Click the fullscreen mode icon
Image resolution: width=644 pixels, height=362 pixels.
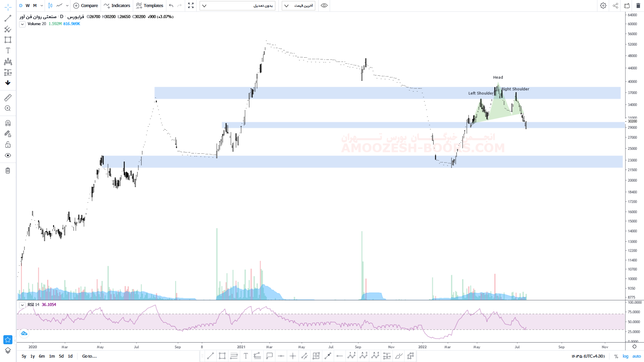(191, 5)
